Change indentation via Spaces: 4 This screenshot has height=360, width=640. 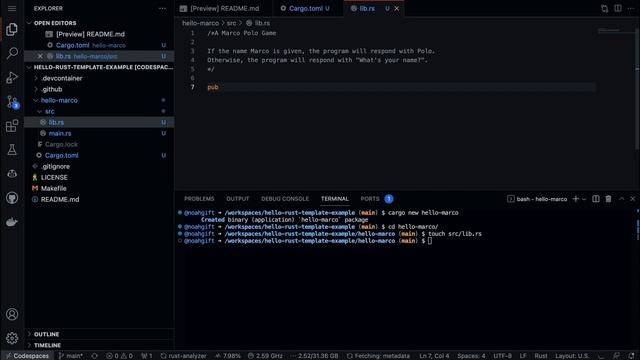click(471, 356)
